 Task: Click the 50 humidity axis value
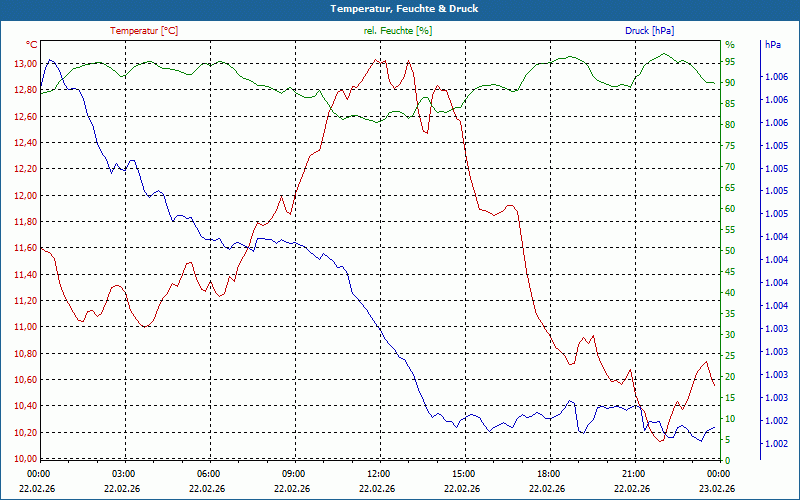click(x=730, y=251)
